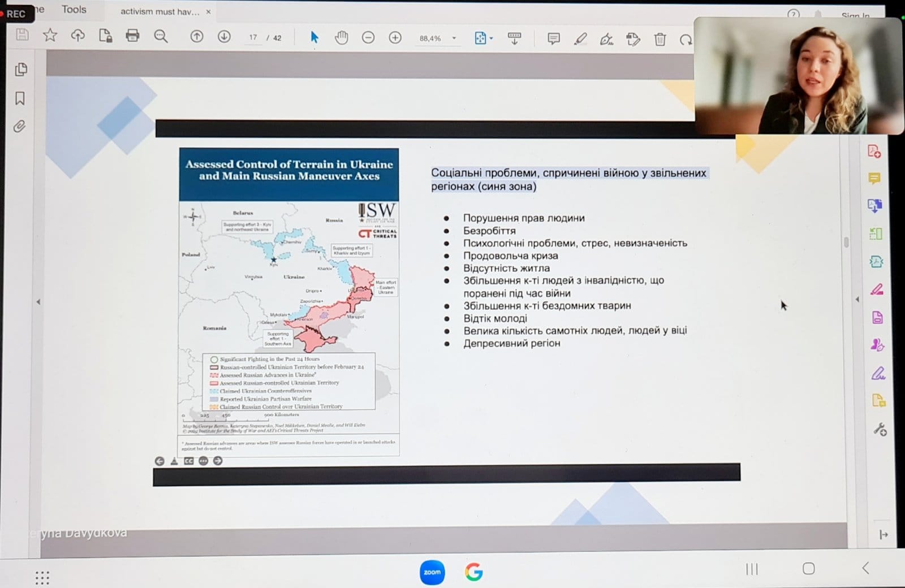Select the Sign or draw pen tool

click(606, 39)
